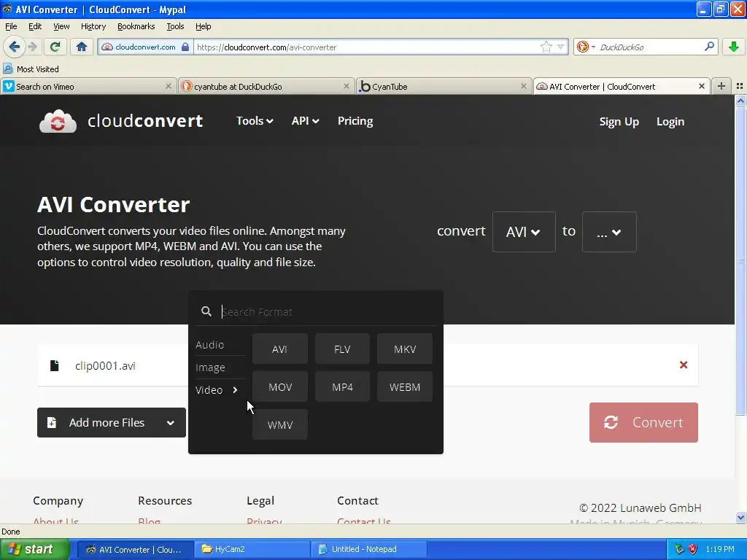Click the Search Format input field

coord(329,312)
